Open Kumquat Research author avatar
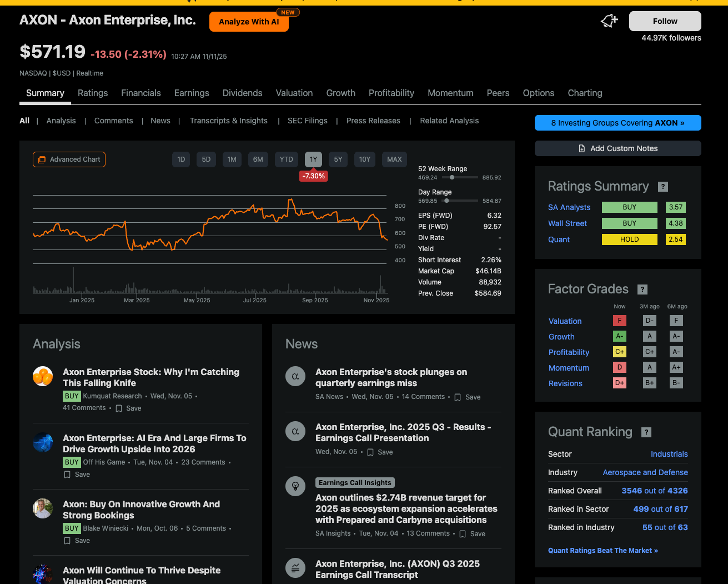Screen dimensions: 728x584 pos(43,376)
